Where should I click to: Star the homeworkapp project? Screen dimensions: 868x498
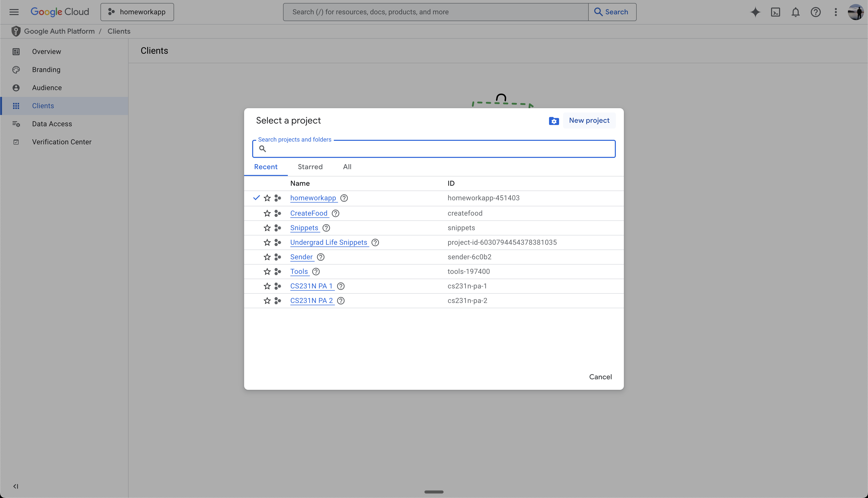click(267, 198)
